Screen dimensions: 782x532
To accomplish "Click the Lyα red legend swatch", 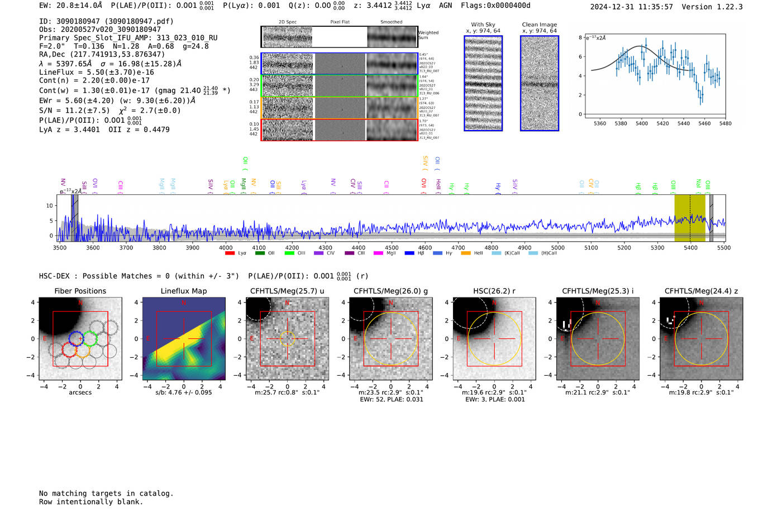I will [x=230, y=253].
